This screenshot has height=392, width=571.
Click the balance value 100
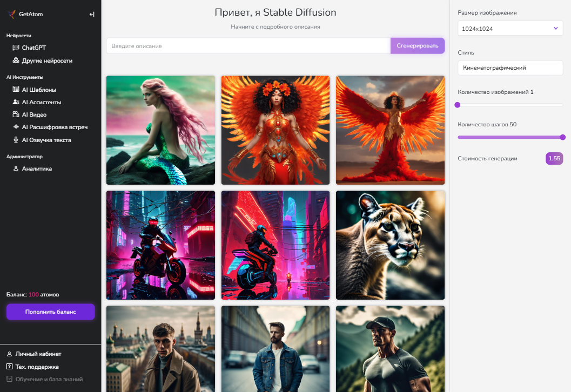tap(33, 294)
